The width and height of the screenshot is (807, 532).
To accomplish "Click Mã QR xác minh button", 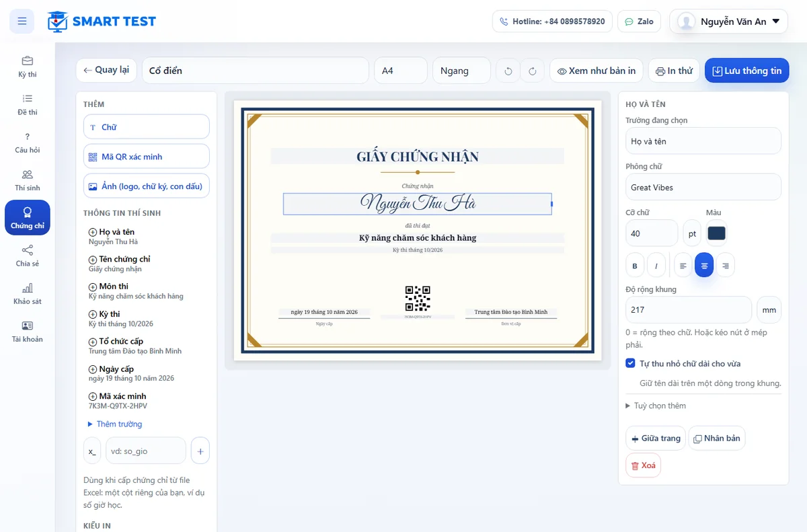I will [x=147, y=156].
